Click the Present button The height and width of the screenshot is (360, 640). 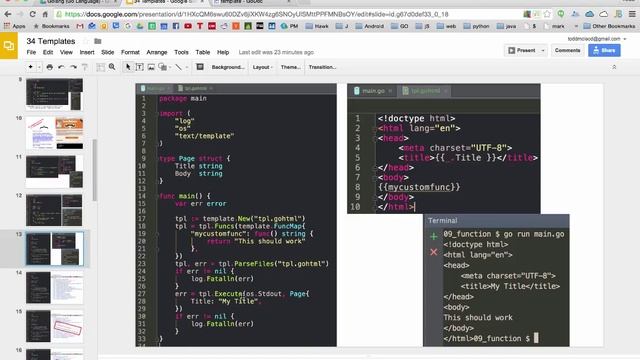522,50
